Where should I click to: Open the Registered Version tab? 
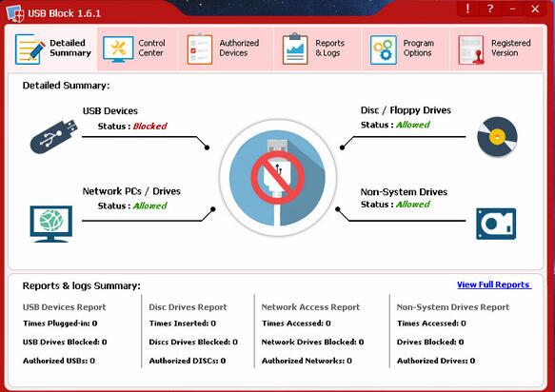click(496, 49)
